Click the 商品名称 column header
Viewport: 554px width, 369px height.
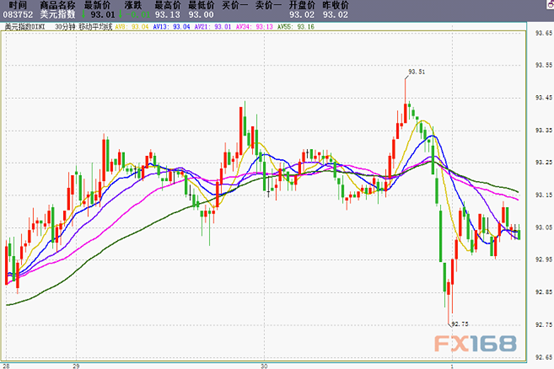(x=58, y=5)
